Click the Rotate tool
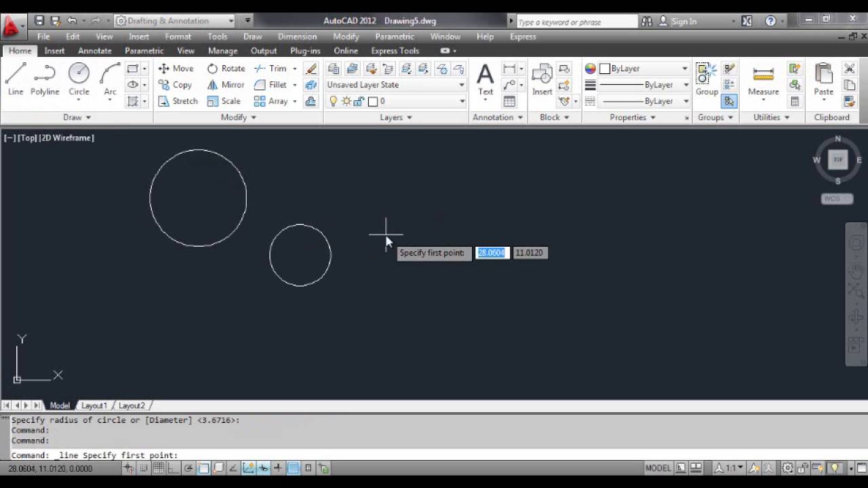This screenshot has width=868, height=488. (226, 68)
